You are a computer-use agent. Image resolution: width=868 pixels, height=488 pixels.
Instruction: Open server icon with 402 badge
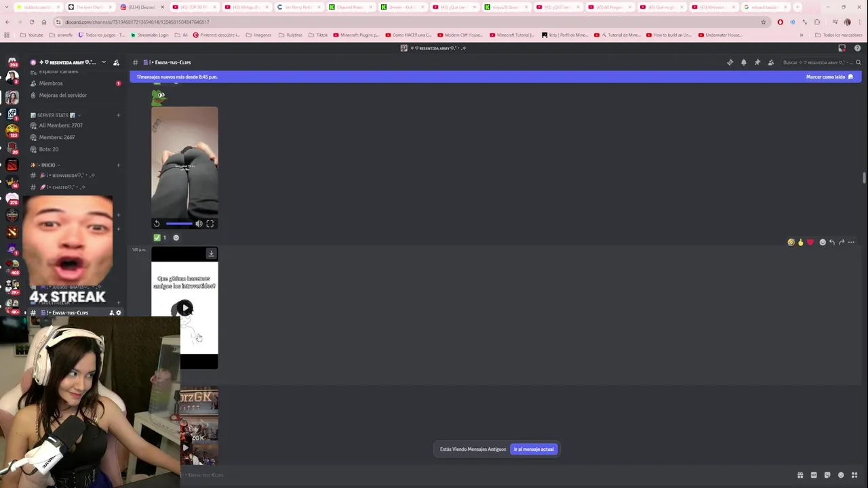click(12, 266)
